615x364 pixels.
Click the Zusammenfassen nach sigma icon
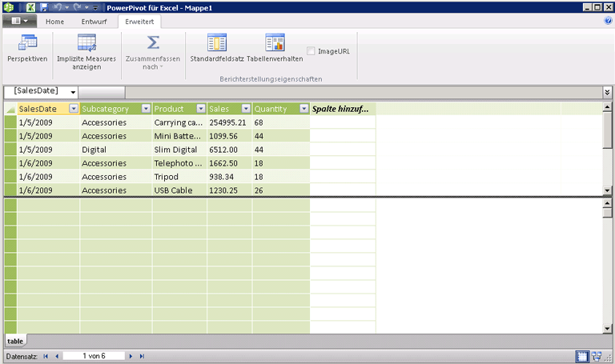click(x=153, y=42)
